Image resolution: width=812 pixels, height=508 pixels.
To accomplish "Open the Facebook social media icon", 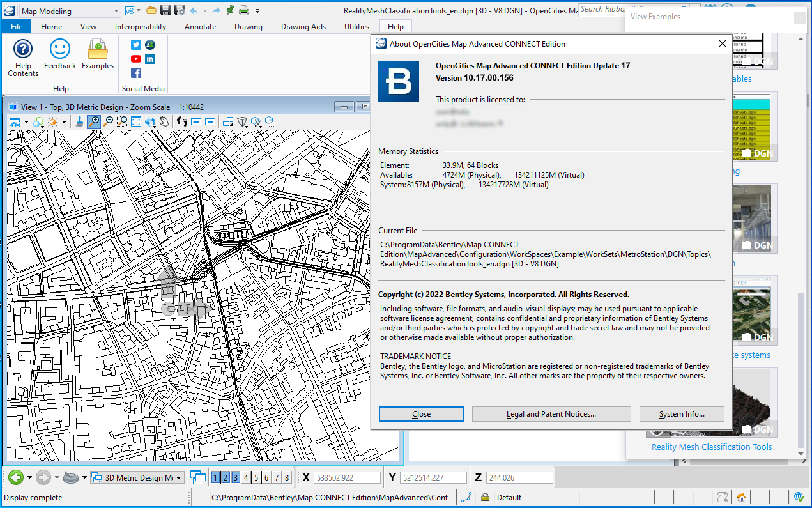I will (136, 73).
